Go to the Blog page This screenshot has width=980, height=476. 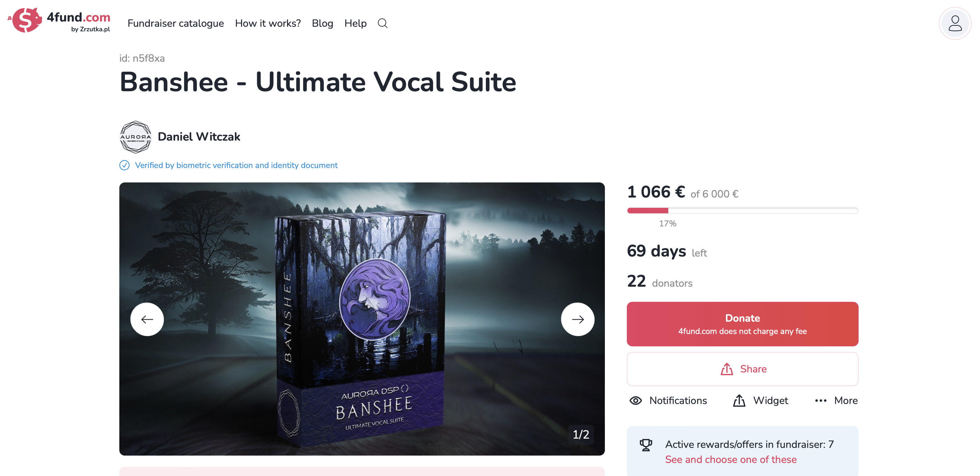322,23
